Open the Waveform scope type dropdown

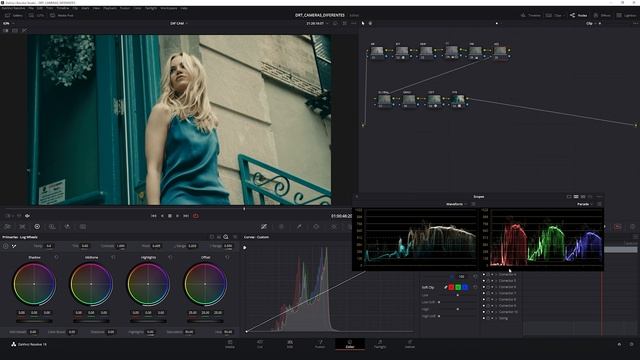(456, 204)
